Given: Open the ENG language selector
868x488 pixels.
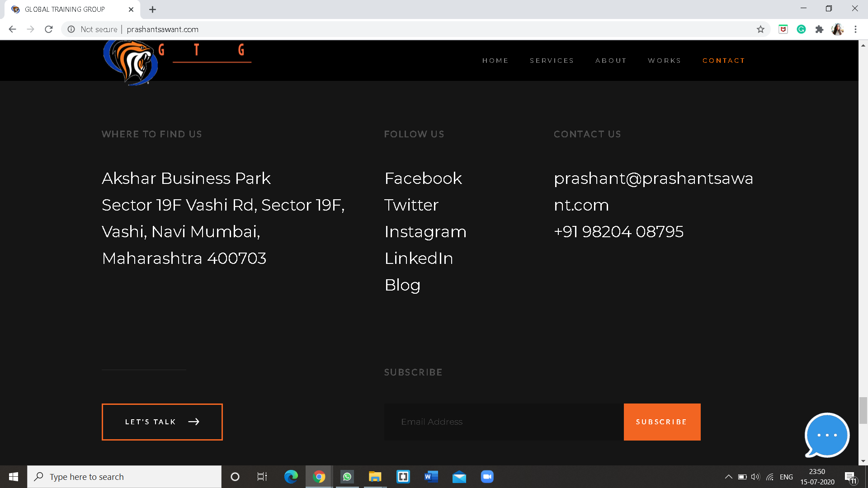Looking at the screenshot, I should point(787,476).
